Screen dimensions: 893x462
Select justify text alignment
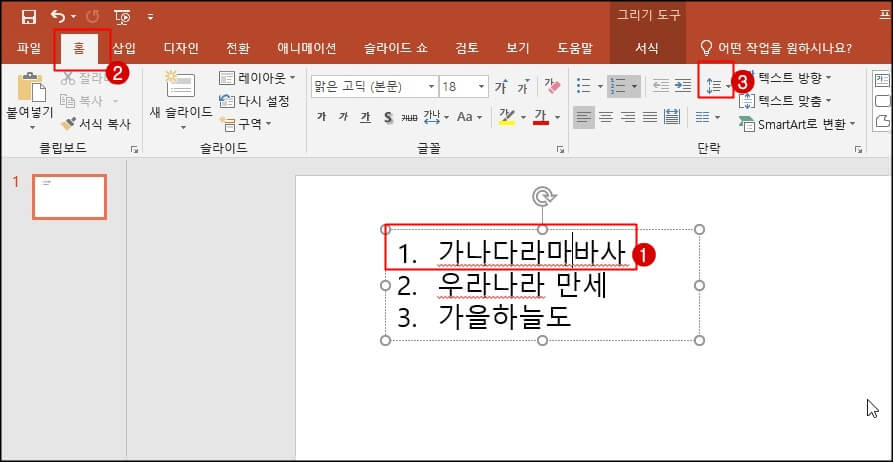click(649, 117)
